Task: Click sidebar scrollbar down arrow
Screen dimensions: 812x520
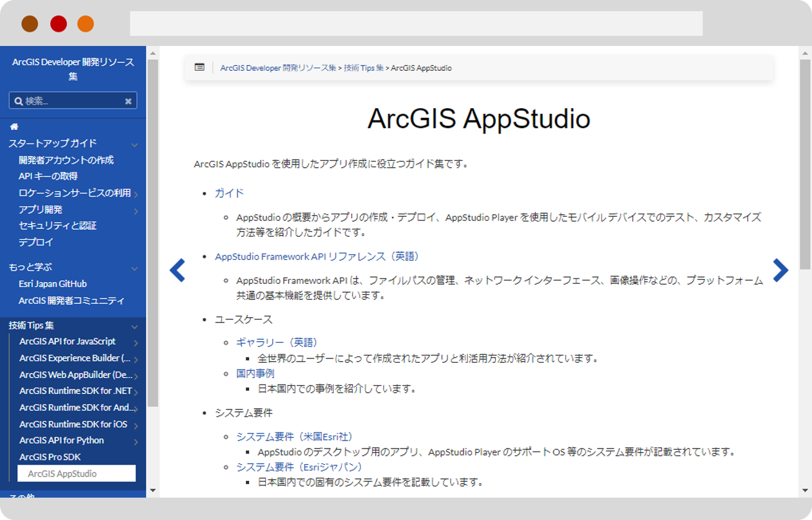Action: coord(153,491)
